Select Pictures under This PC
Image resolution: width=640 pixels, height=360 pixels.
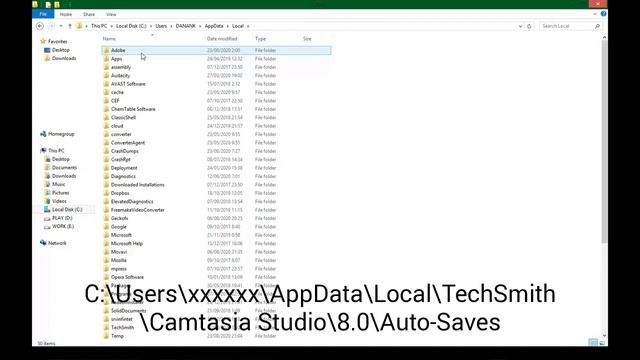pyautogui.click(x=60, y=193)
